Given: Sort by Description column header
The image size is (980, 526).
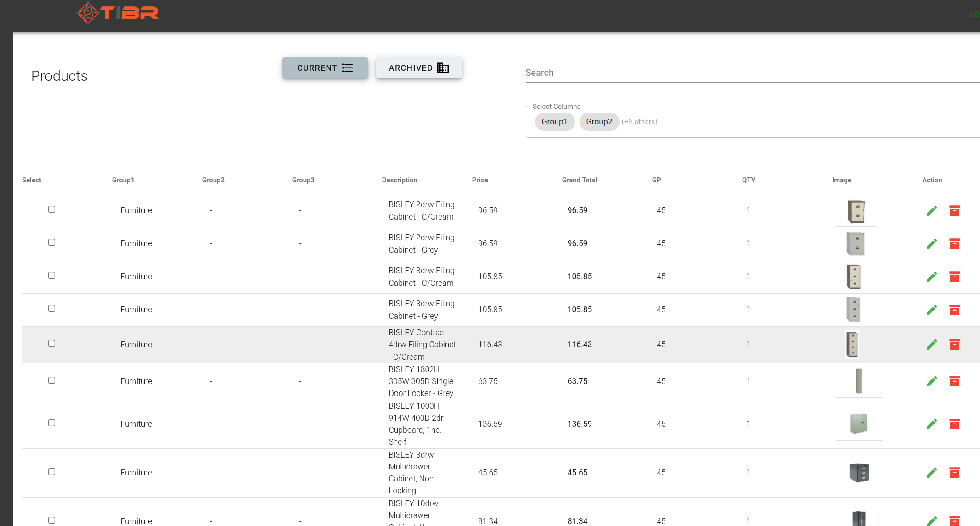Looking at the screenshot, I should [x=400, y=180].
